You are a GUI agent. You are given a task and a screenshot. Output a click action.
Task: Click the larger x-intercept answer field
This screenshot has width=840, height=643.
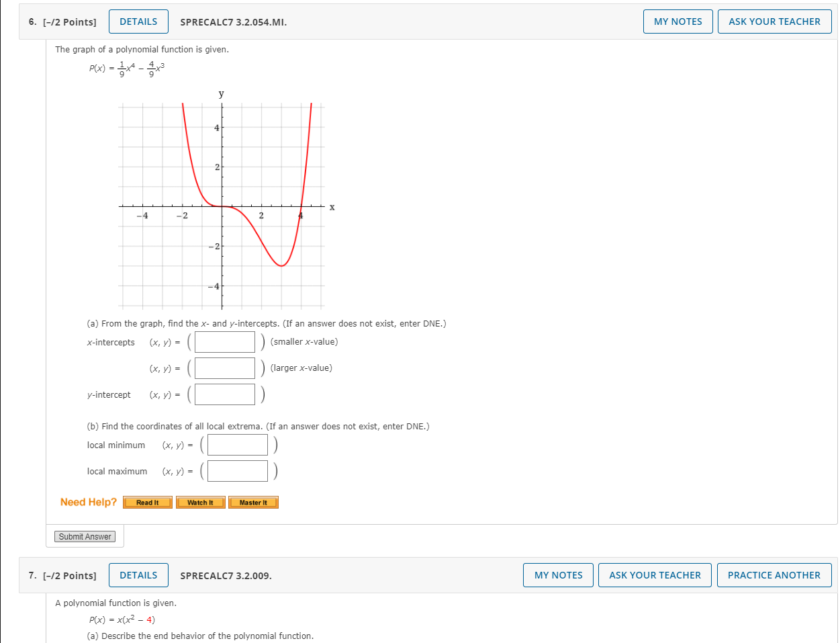[224, 368]
